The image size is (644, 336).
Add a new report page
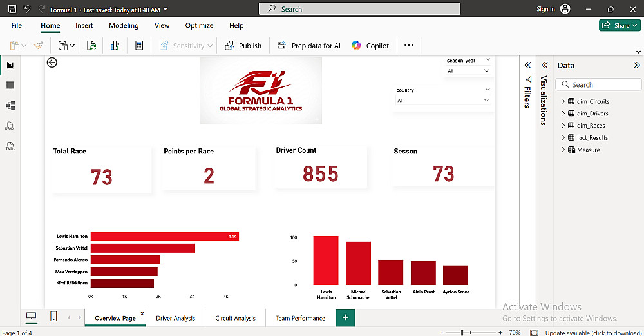point(345,317)
